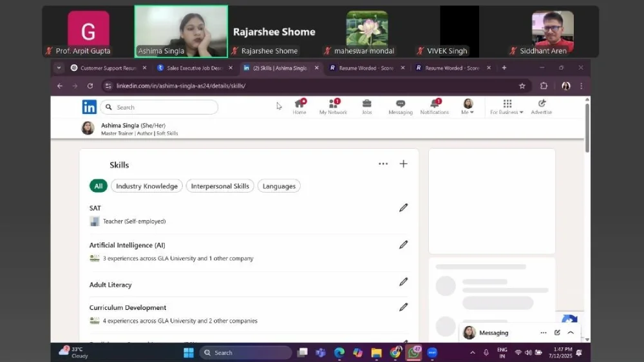Go to the Jobs briefcase icon
Image resolution: width=644 pixels, height=362 pixels.
pos(366,106)
